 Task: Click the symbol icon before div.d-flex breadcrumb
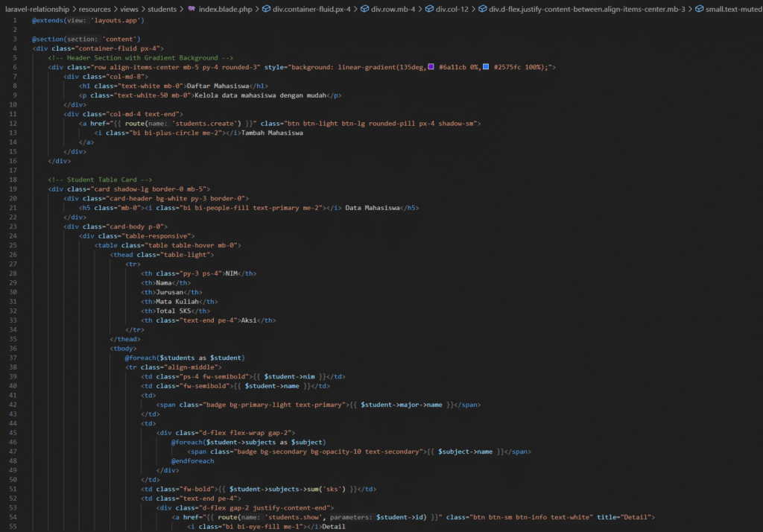[x=483, y=10]
